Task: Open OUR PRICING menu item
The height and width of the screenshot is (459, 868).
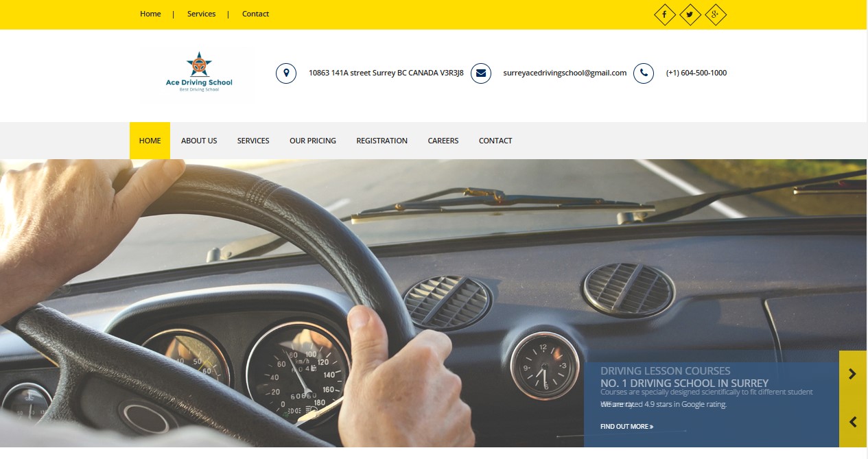Action: (x=313, y=141)
